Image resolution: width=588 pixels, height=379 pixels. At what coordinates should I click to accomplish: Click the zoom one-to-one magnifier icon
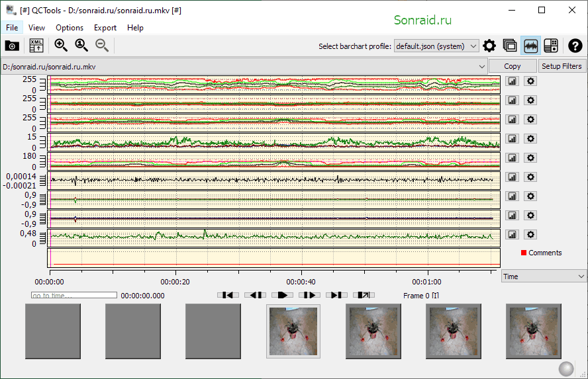81,46
